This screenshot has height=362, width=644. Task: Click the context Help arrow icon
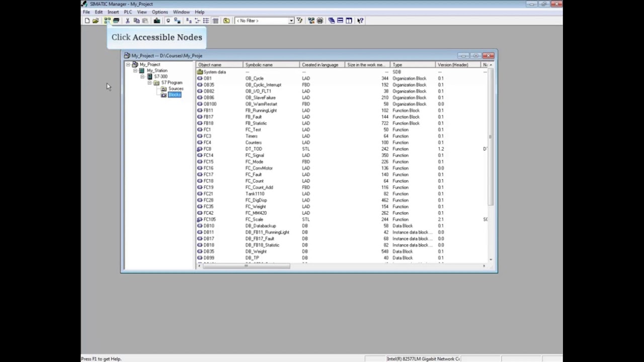point(360,21)
